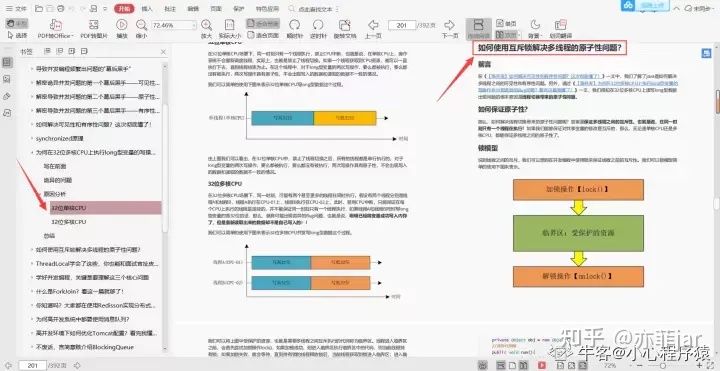Expand the 不废话 BlockingQueue bookmark node

32,347
